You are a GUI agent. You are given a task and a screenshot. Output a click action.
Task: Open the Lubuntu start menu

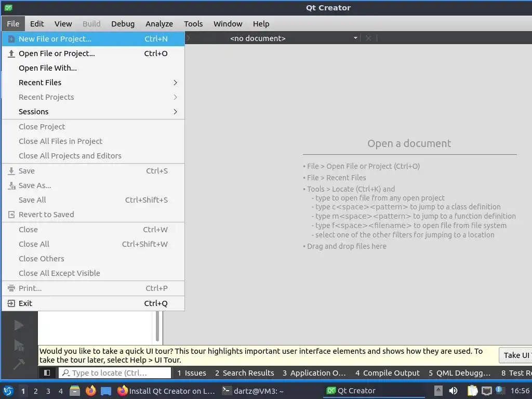point(8,391)
